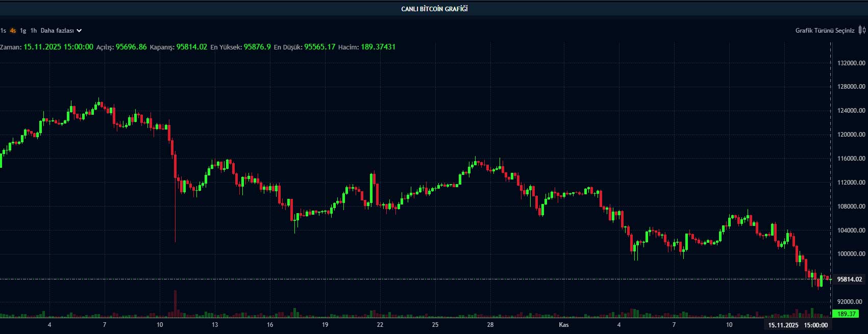Click the 108000.00 price axis label

coord(851,207)
